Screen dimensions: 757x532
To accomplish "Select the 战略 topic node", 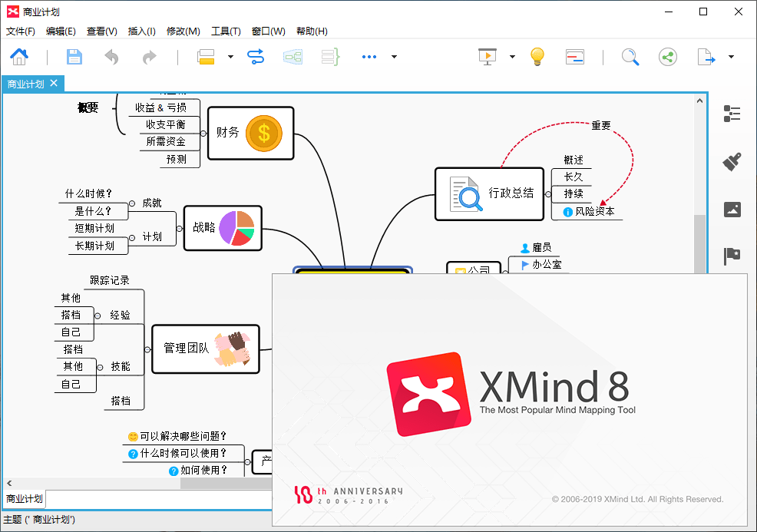I will click(223, 228).
